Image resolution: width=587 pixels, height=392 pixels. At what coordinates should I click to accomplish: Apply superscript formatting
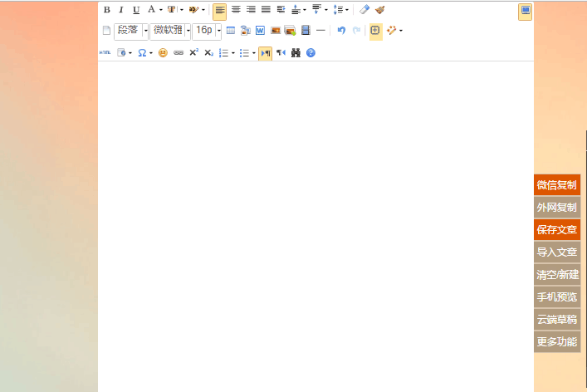193,52
